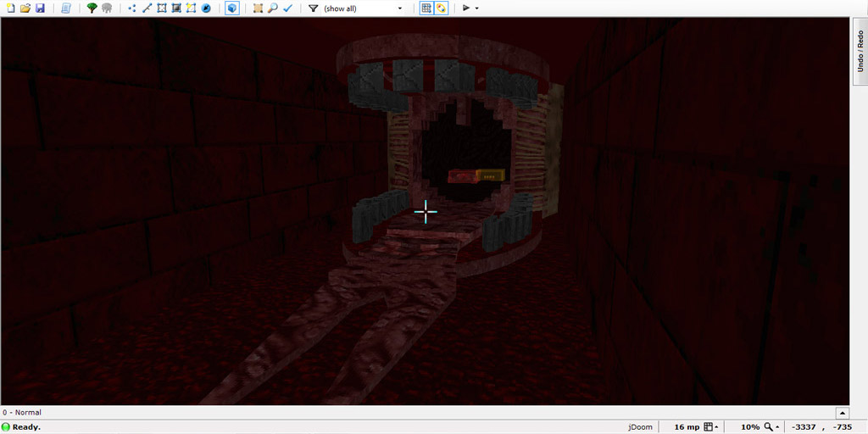Click the red item beside the ammo box

click(x=462, y=176)
